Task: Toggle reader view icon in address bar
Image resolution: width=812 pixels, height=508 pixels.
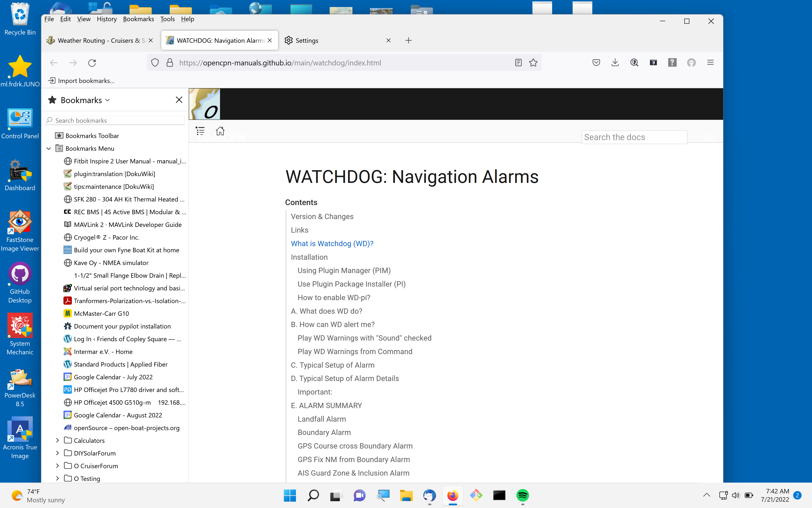Action: pos(518,62)
